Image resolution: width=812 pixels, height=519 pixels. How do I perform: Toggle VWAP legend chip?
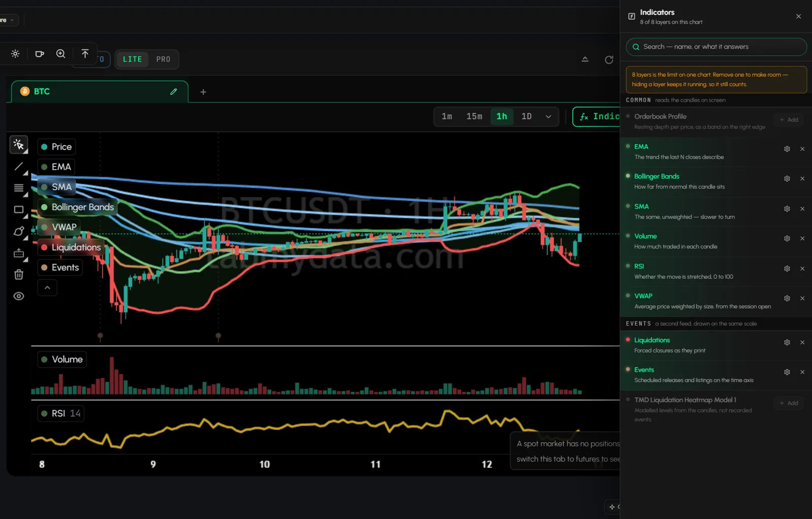point(59,227)
